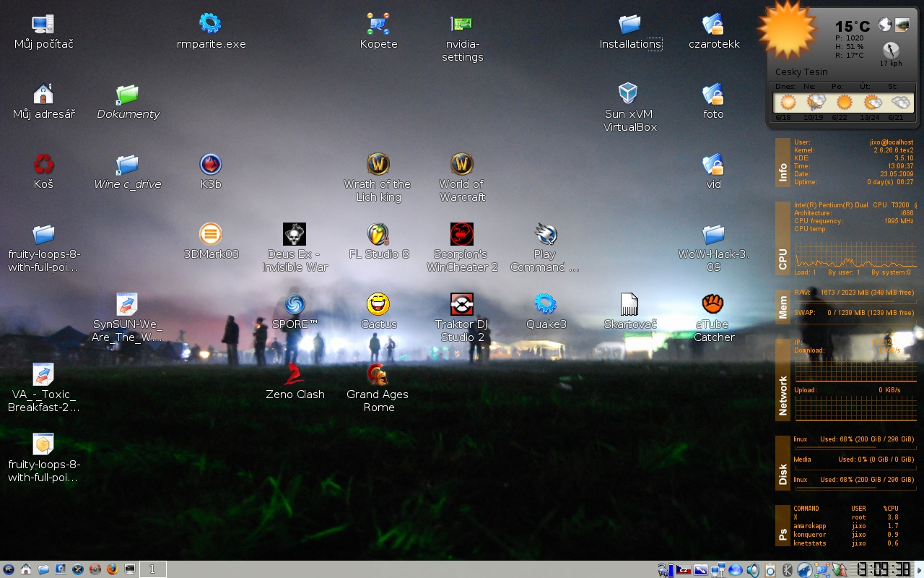
Task: Open Sun xVM VirtualBox
Action: coord(629,94)
